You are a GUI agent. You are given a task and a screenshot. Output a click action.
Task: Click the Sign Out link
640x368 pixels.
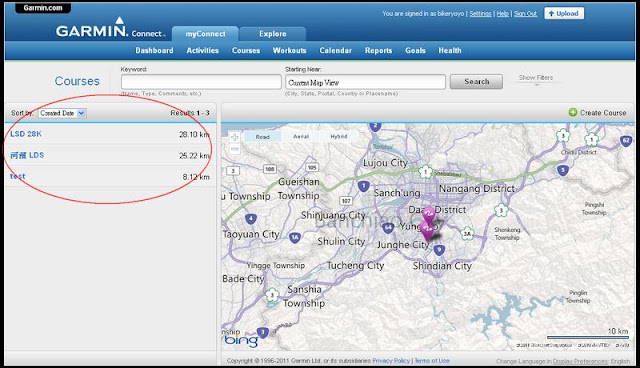click(x=525, y=13)
